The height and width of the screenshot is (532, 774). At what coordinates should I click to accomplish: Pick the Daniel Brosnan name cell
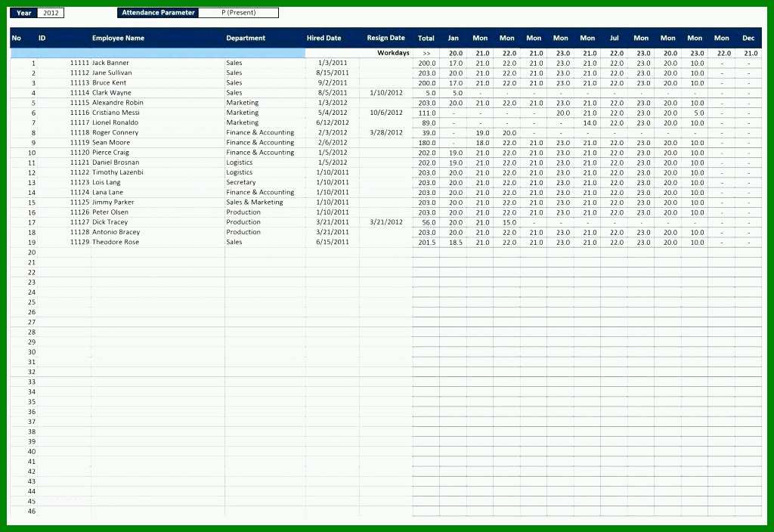116,162
